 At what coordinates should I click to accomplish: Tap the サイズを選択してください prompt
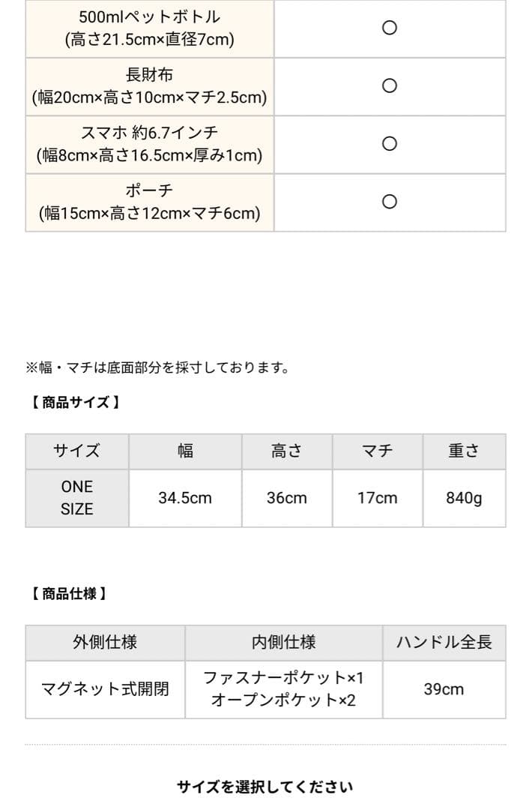(265, 787)
